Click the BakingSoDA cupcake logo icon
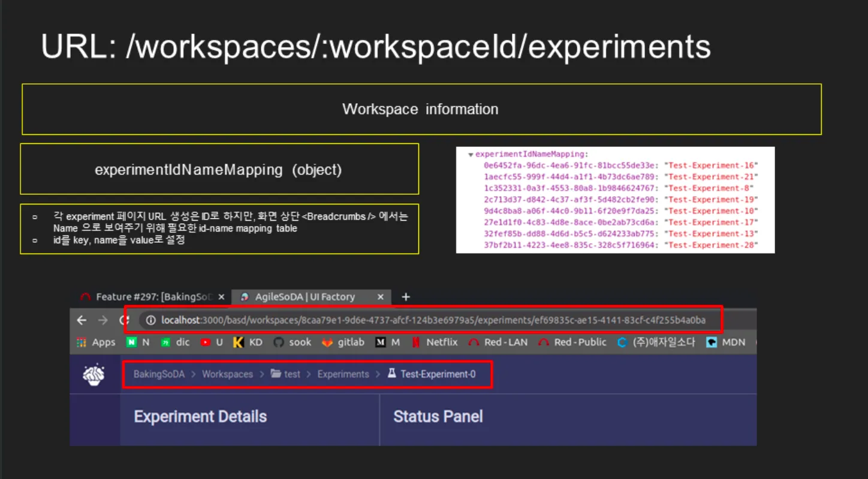Screen dimensions: 868x479 pyautogui.click(x=94, y=375)
